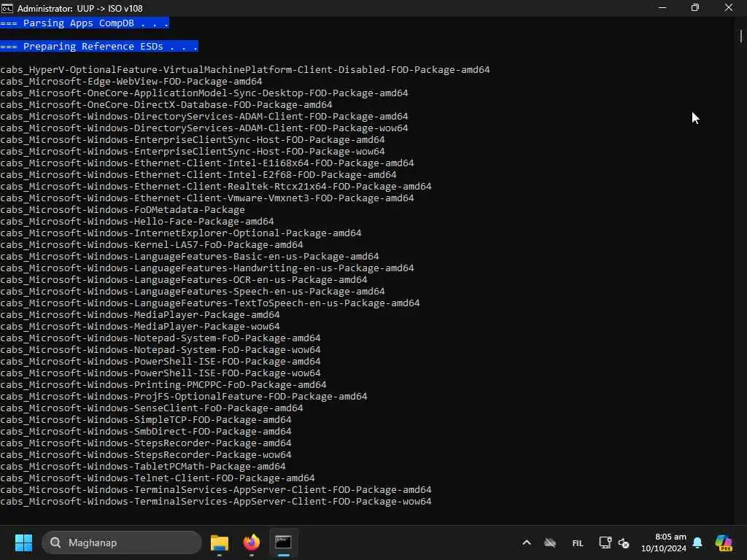Image resolution: width=747 pixels, height=560 pixels.
Task: Launch the Copilot preview icon
Action: (x=724, y=542)
